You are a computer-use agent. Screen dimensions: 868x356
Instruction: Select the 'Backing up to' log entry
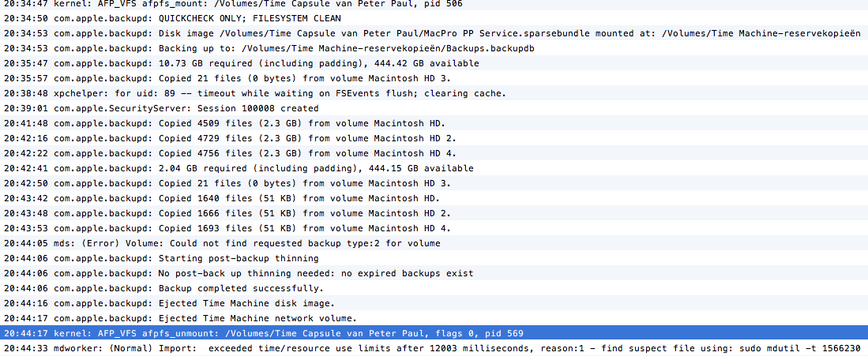click(x=434, y=48)
